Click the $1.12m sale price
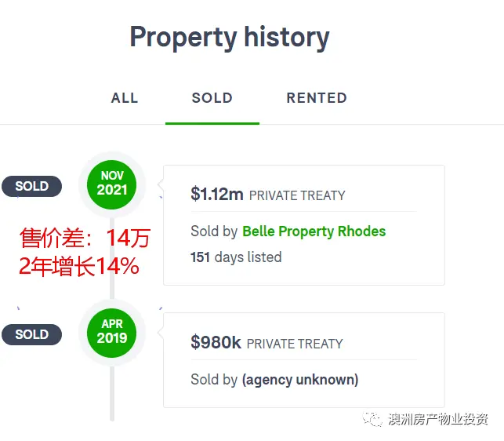Screen dimensions: 504x441 tap(217, 195)
